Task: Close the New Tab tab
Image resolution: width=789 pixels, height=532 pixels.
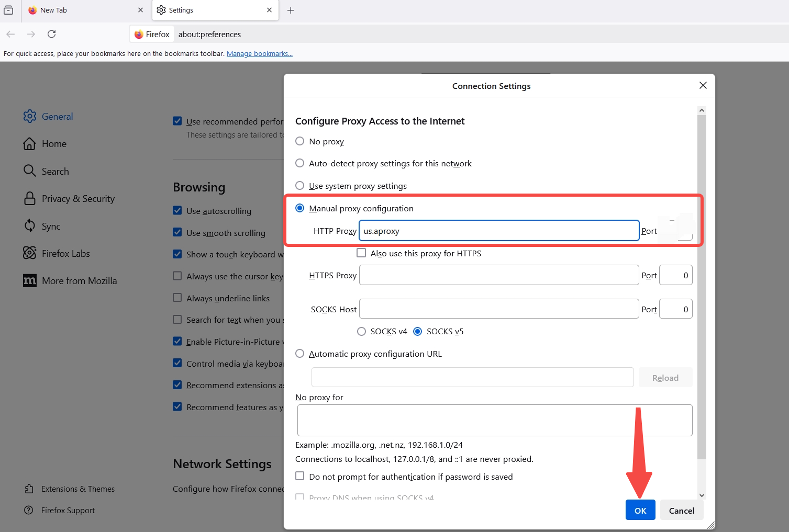Action: tap(140, 10)
